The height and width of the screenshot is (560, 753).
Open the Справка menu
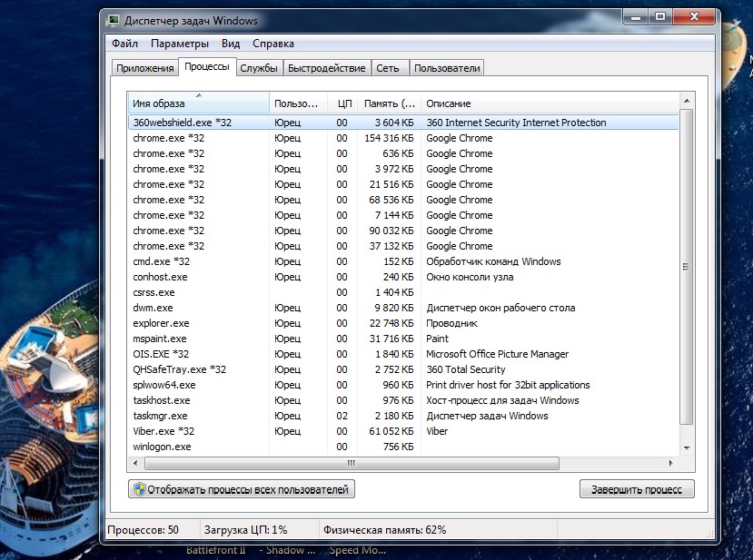click(273, 44)
